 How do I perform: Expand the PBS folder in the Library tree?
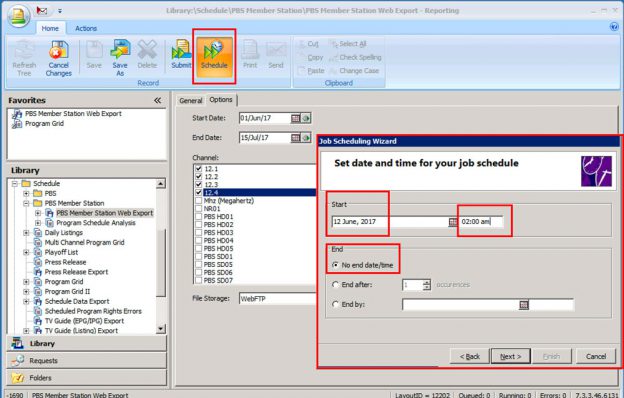coord(26,193)
